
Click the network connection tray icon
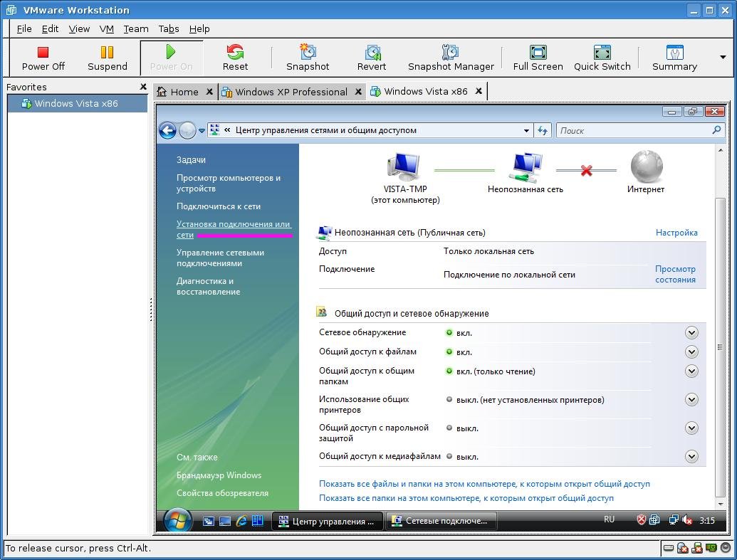(x=674, y=519)
